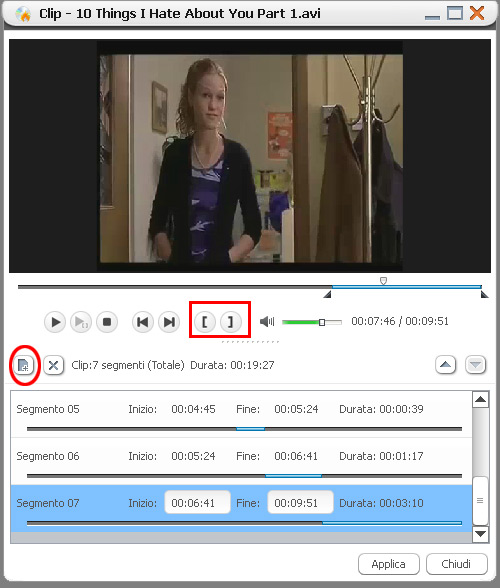This screenshot has width=500, height=588.
Task: Click the segment list scrollbar thumb
Action: (x=480, y=501)
